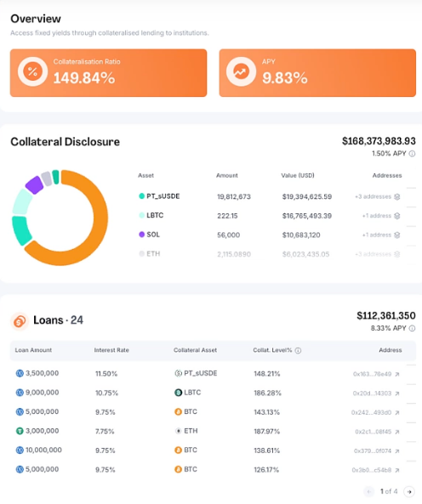The width and height of the screenshot is (422, 504).
Task: Click BTC icon in the 126.17% loan row
Action: 178,469
